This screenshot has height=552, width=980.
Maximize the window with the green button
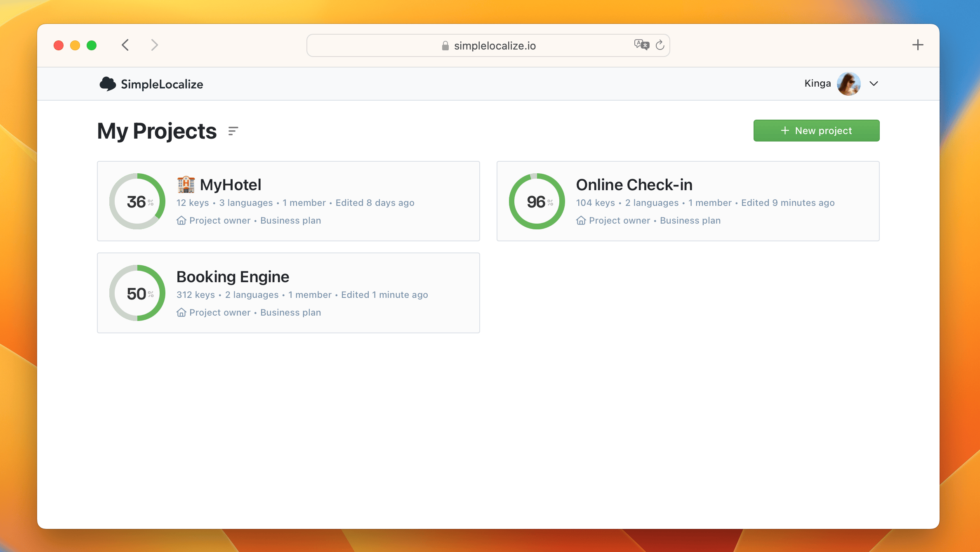[x=92, y=45]
